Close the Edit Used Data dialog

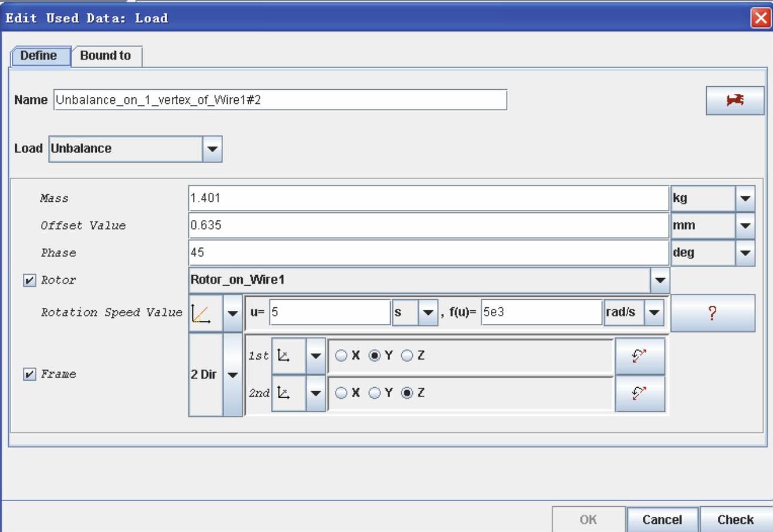[761, 18]
